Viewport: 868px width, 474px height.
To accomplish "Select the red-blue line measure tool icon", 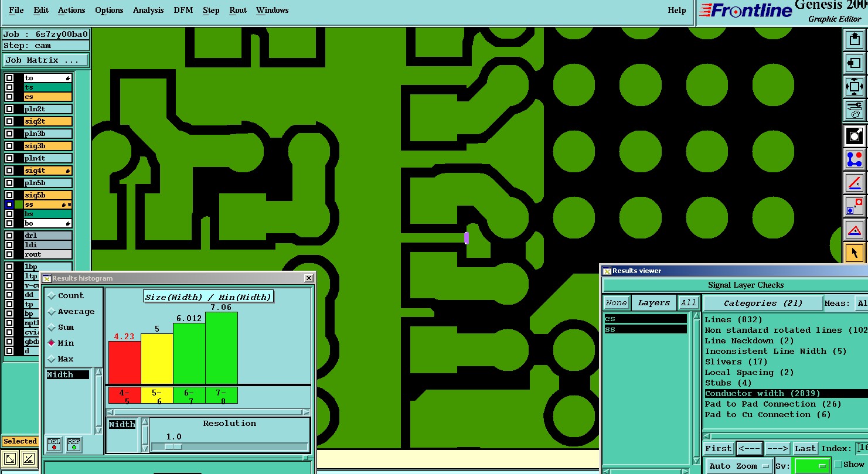I will click(x=855, y=183).
